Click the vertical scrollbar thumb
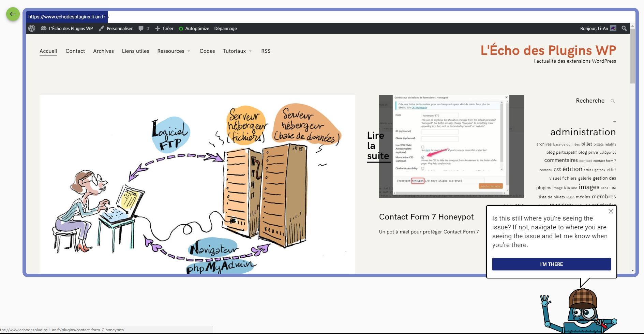Viewport: 644px width, 334px height. [632, 56]
